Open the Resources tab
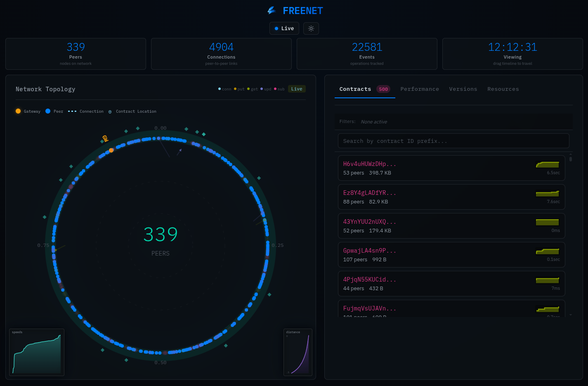Screen dimensions: 588x386 pos(503,89)
